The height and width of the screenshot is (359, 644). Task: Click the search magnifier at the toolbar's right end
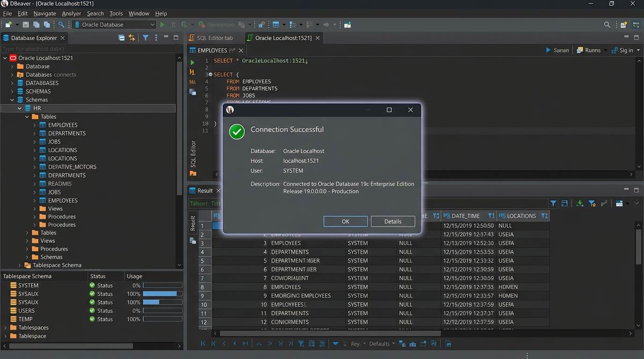coord(607,25)
